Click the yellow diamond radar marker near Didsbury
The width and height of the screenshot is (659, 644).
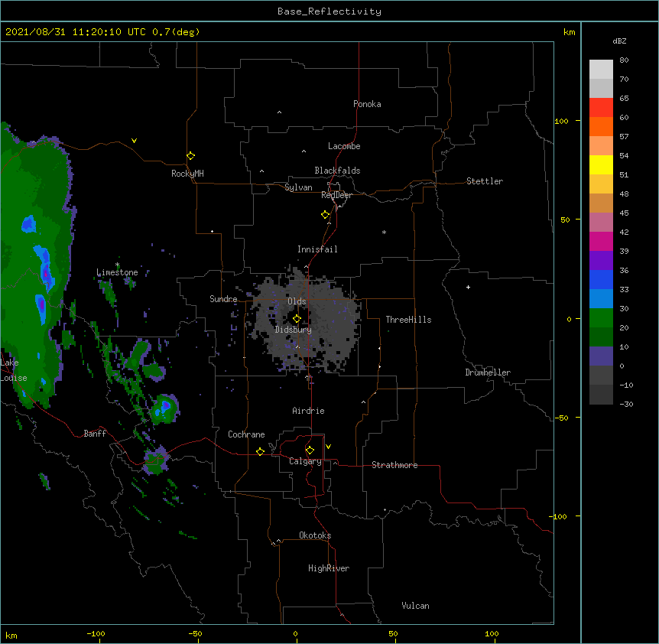pos(297,318)
